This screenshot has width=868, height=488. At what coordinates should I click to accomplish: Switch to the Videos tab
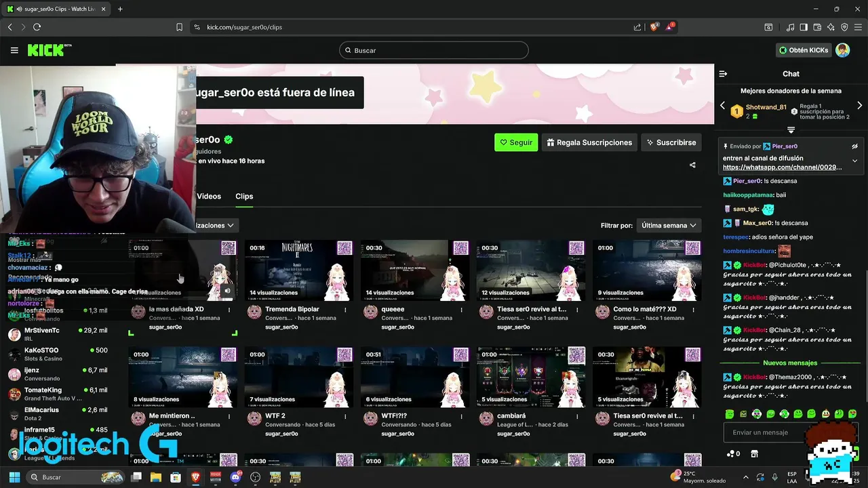(x=209, y=196)
